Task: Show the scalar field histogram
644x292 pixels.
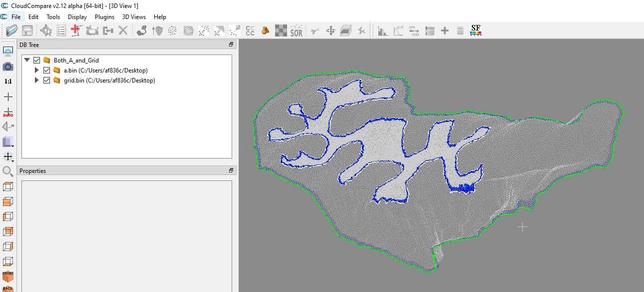Action: 382,30
